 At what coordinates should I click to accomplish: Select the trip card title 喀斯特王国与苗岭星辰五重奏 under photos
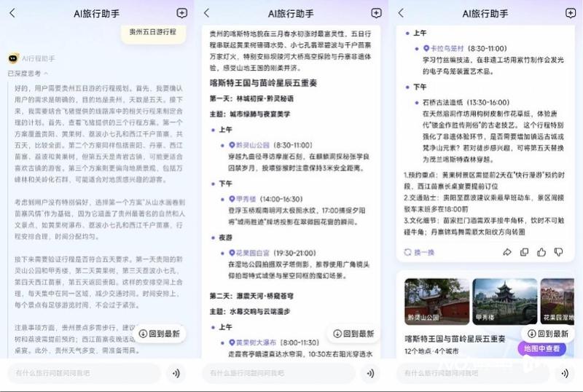(455, 338)
